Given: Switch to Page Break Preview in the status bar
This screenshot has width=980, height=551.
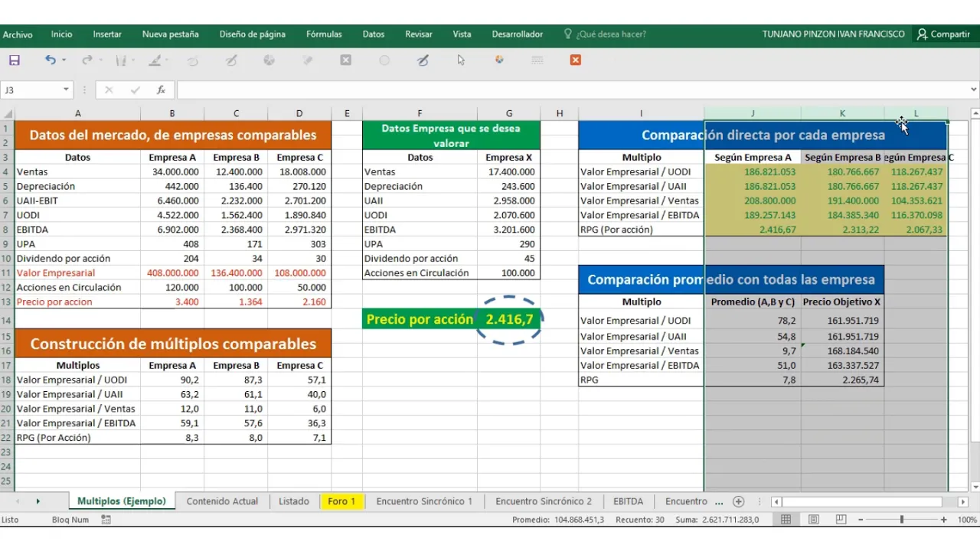Looking at the screenshot, I should tap(841, 520).
